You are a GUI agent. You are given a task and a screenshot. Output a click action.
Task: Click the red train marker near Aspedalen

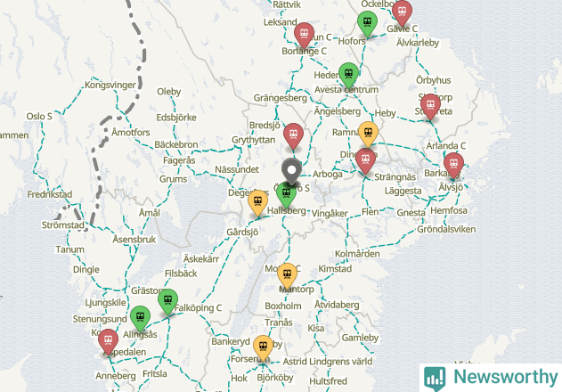tap(108, 342)
